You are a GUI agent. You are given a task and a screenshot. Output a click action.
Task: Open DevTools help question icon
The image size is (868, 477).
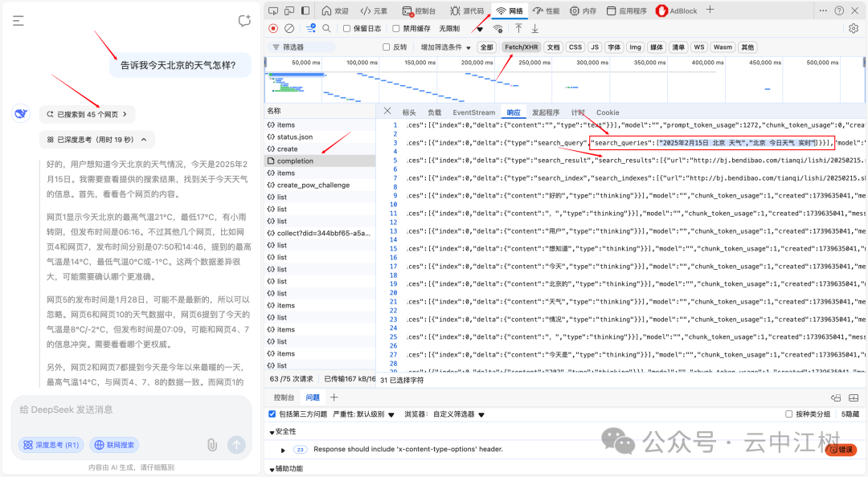(x=839, y=10)
